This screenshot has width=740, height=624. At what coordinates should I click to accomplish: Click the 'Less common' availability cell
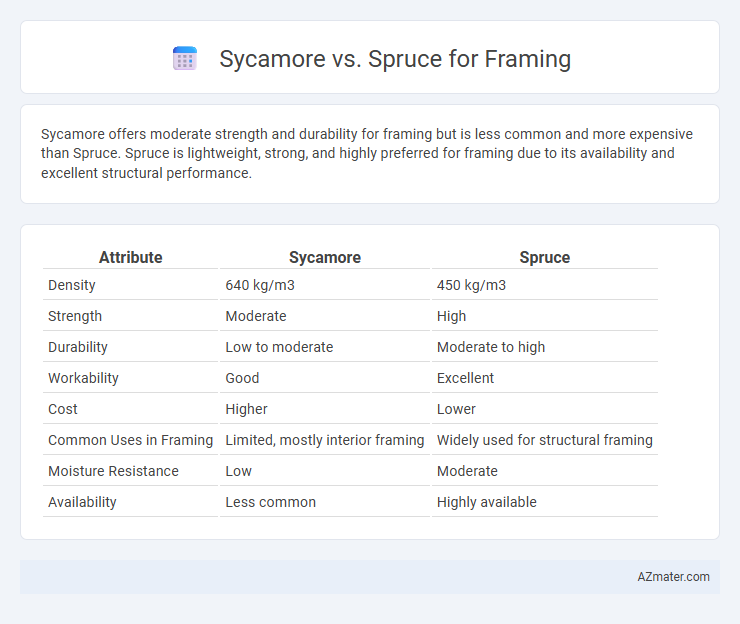point(270,502)
